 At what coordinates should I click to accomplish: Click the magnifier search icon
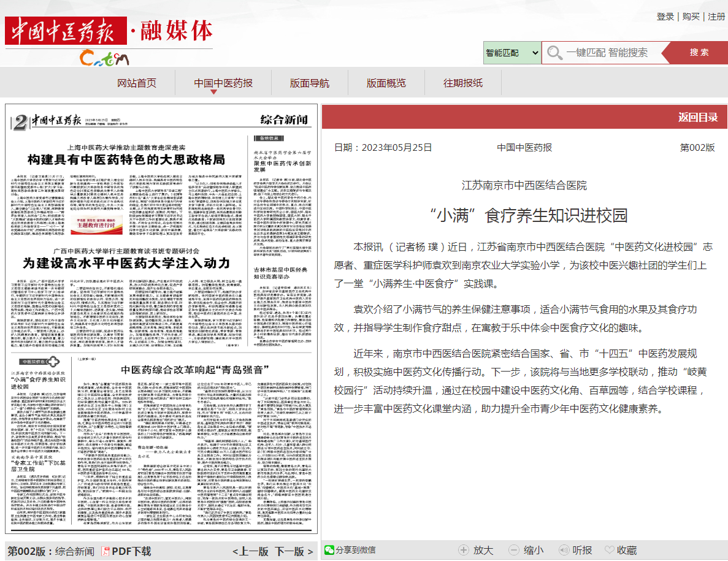coord(554,53)
